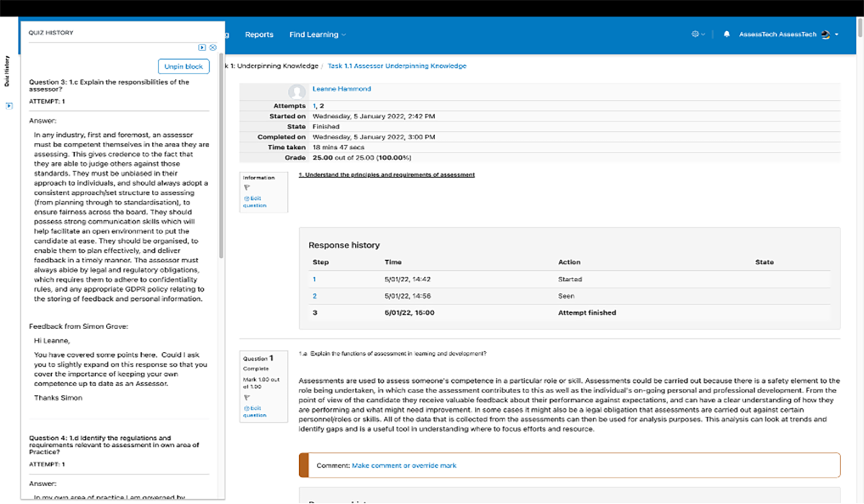Open the Find Learning dropdown menu
The image size is (864, 504).
(317, 35)
